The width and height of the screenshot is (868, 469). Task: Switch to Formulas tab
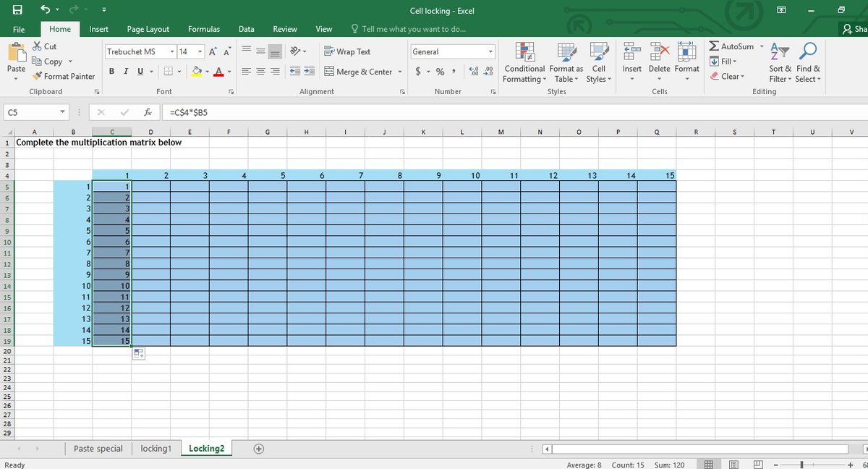(204, 29)
